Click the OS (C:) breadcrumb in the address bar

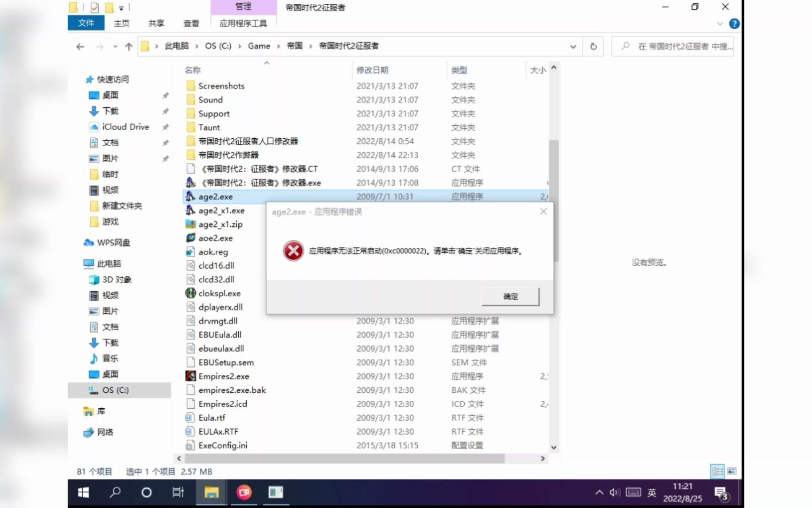click(218, 46)
